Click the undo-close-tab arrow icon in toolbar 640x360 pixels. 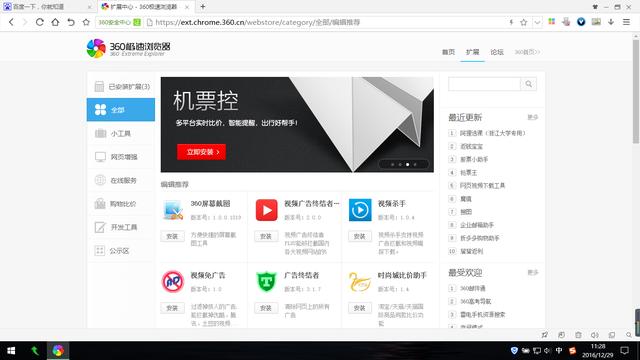[71, 22]
